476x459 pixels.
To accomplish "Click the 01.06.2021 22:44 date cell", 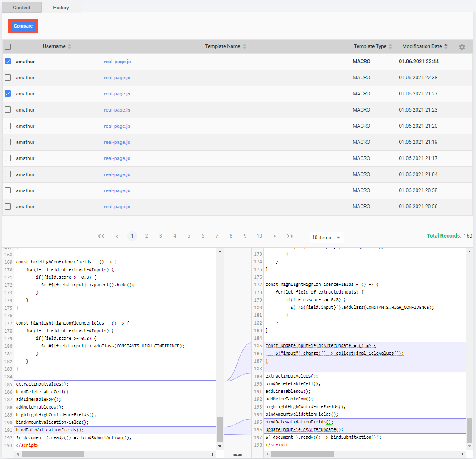I will [x=424, y=62].
